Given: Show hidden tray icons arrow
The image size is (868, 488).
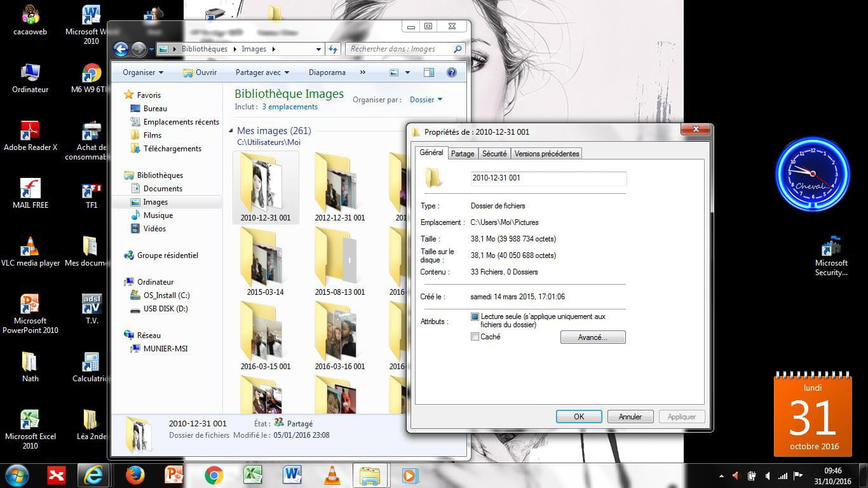Looking at the screenshot, I should click(721, 476).
